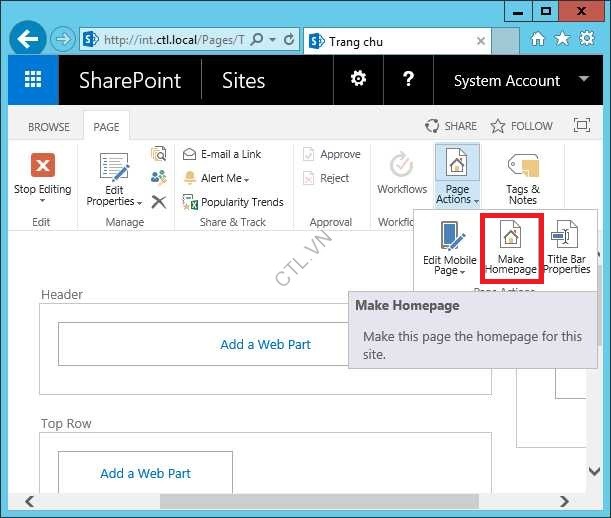Viewport: 611px width, 518px height.
Task: Open the SharePoint app launcher grid
Action: [33, 81]
